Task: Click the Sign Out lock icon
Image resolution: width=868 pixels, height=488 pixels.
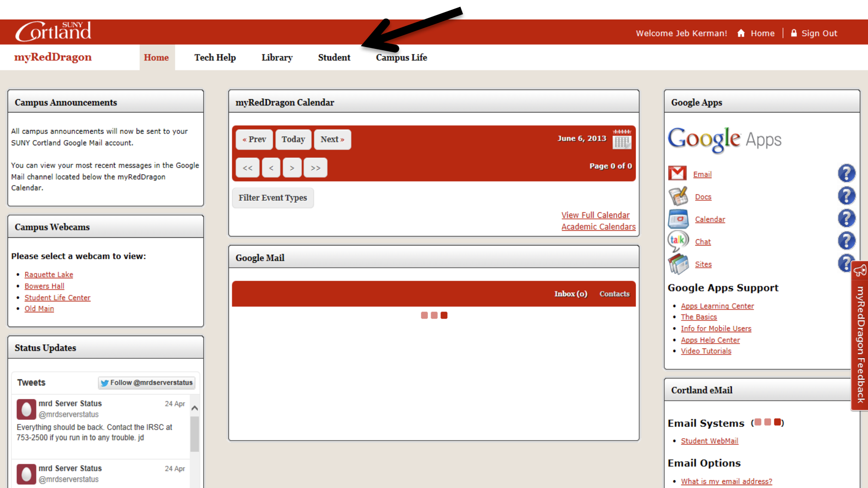Action: point(793,33)
